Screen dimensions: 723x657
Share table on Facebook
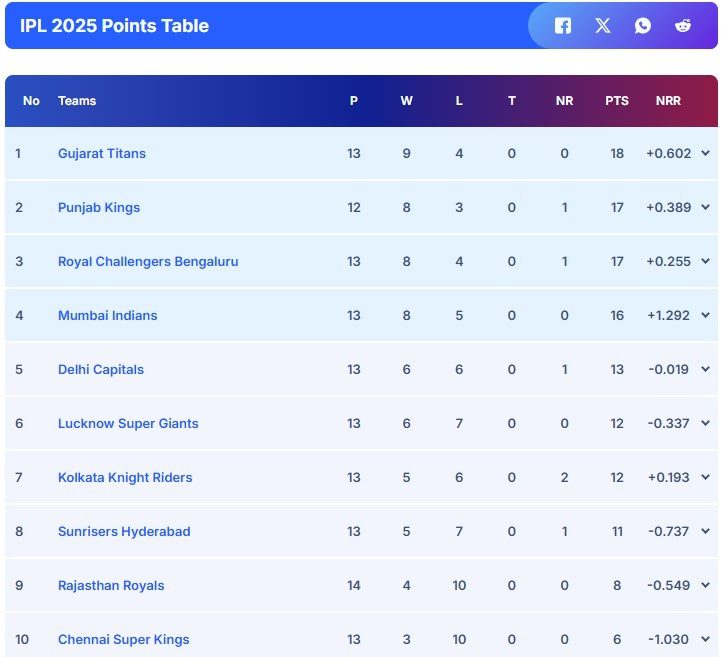[563, 26]
